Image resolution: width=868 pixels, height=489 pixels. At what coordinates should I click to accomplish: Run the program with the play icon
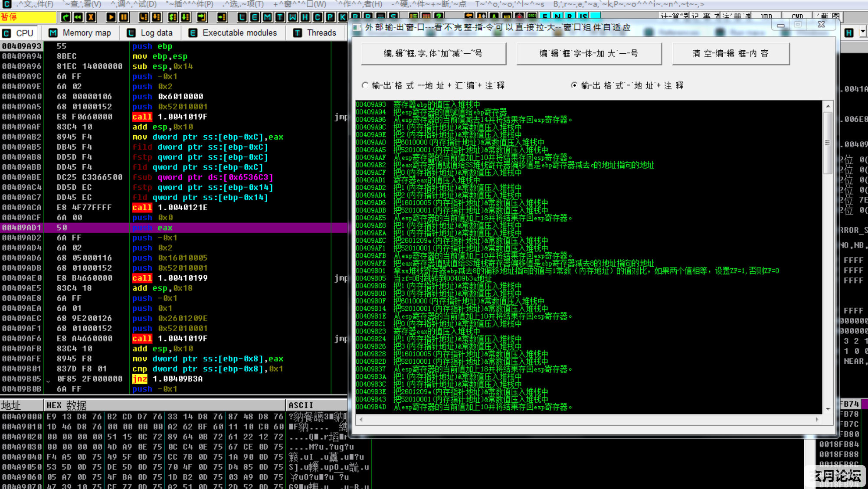(x=111, y=17)
